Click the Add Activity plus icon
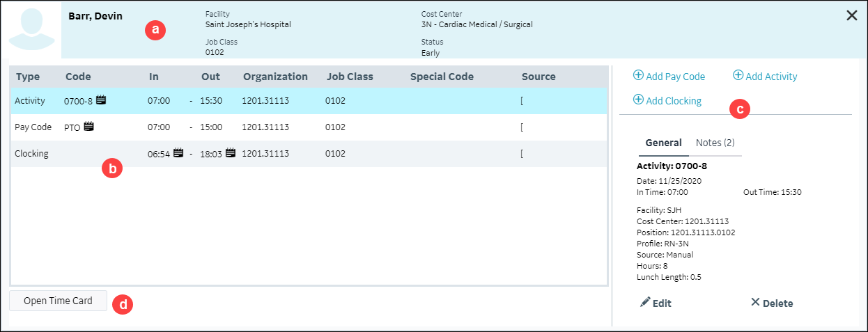868x332 pixels. (x=738, y=76)
